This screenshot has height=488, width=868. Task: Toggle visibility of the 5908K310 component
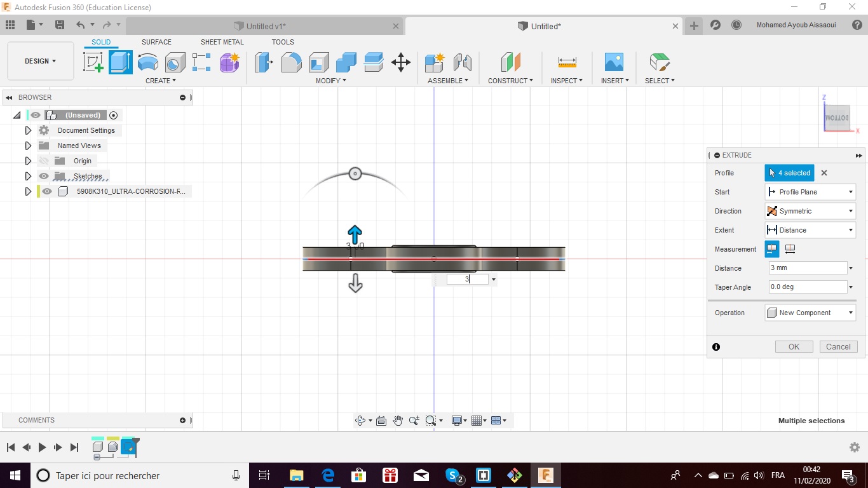47,191
